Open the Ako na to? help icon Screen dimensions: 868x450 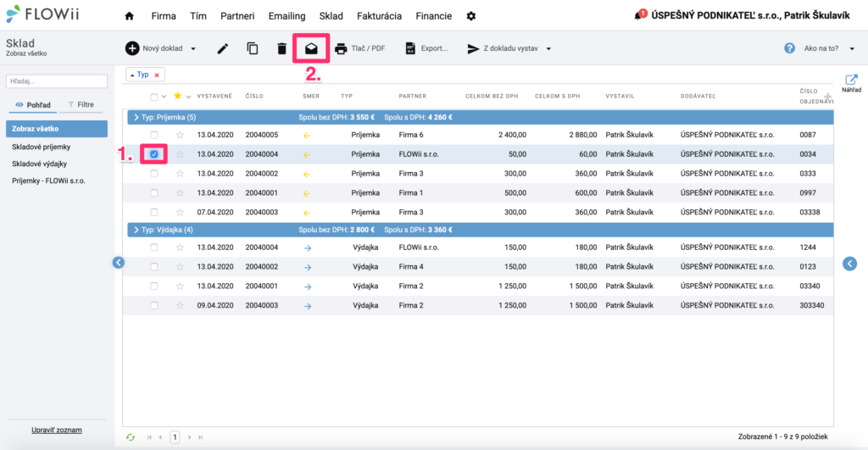coord(789,48)
